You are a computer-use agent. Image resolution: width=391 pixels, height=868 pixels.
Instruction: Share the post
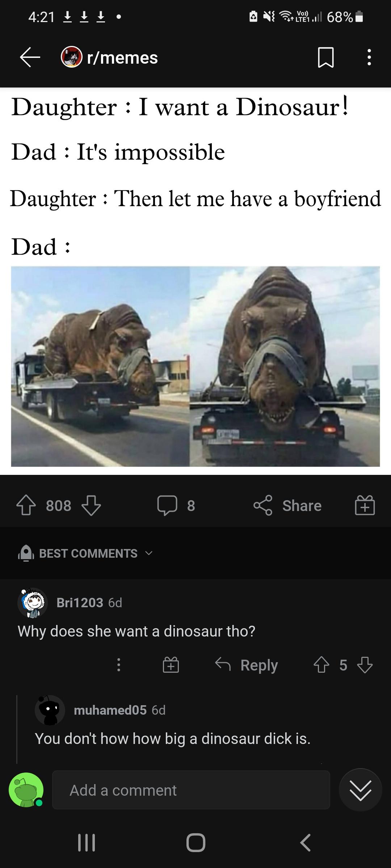287,505
